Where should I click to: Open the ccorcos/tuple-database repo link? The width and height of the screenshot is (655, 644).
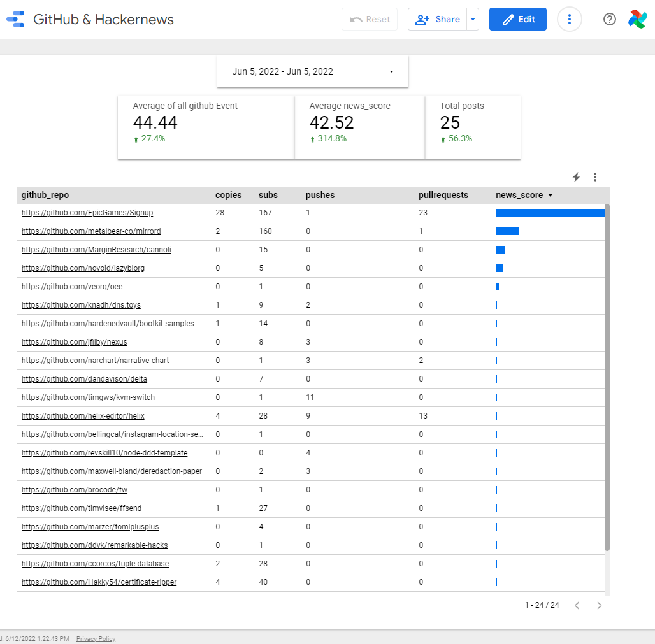(95, 563)
